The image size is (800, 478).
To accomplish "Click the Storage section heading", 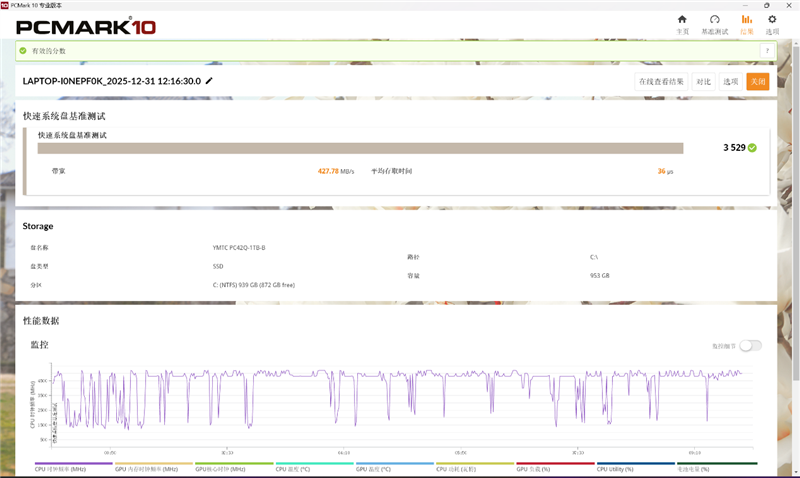I will (x=38, y=226).
